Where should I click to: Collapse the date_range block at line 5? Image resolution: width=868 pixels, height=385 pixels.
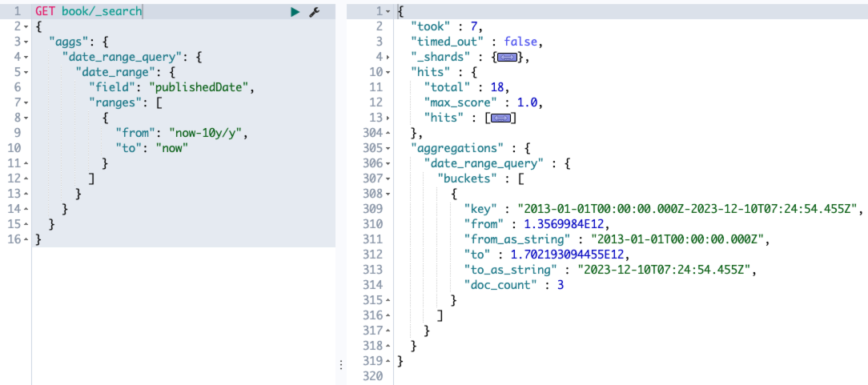click(x=26, y=73)
